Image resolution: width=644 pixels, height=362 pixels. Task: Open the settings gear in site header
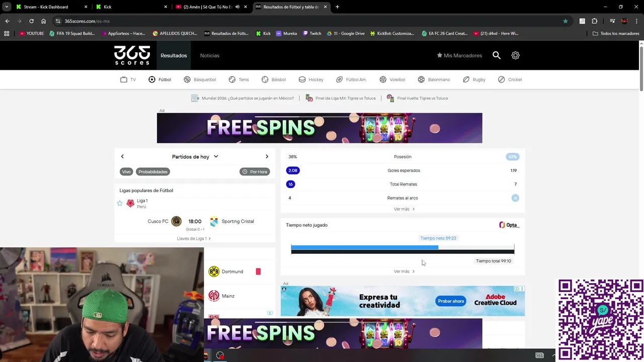click(x=515, y=55)
